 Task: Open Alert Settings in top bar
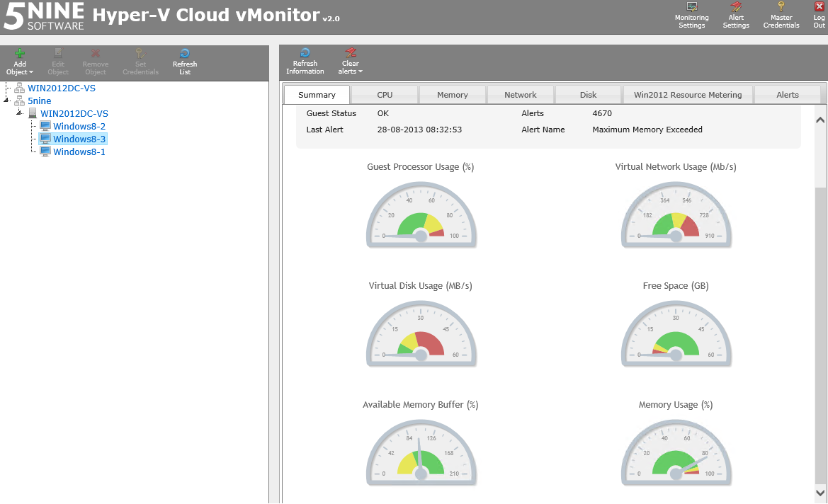[736, 16]
